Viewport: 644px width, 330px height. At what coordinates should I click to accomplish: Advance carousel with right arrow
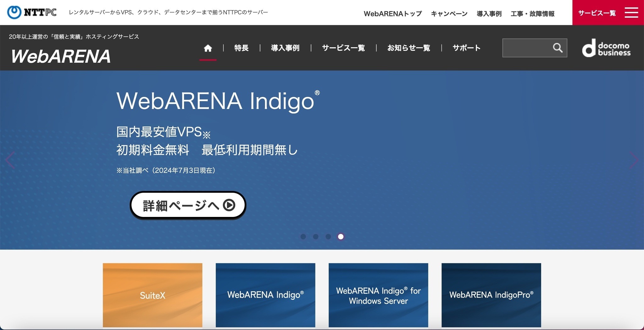coord(634,160)
